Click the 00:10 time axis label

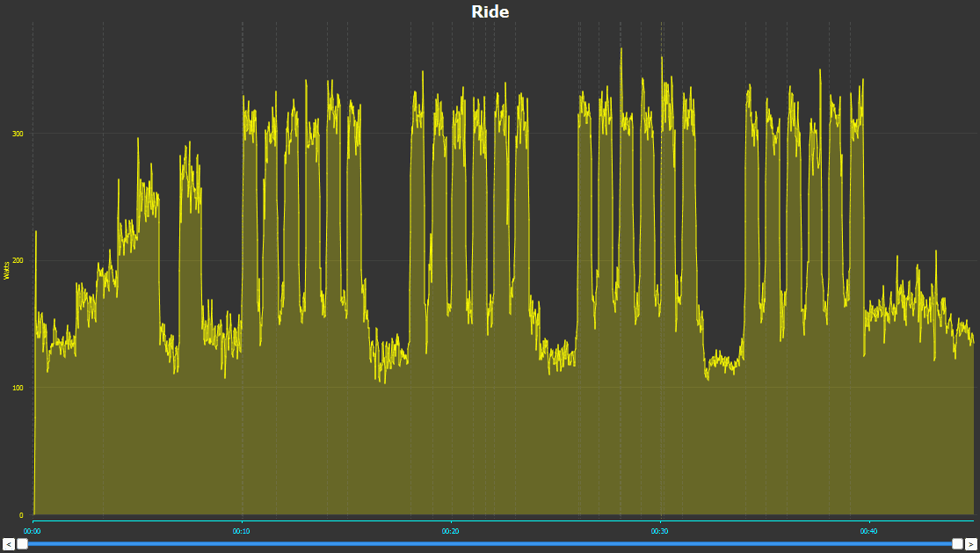point(242,531)
